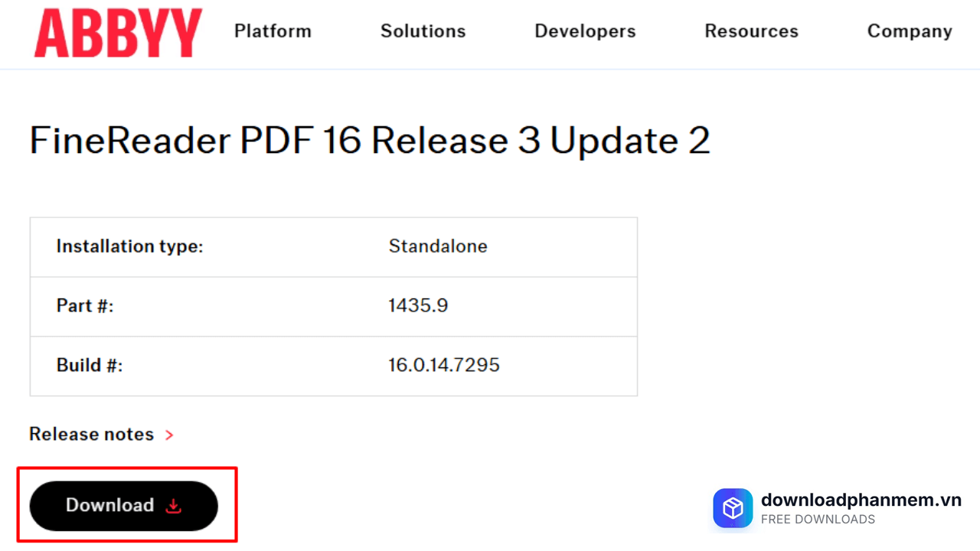This screenshot has height=551, width=980.
Task: Click the Part # row label
Action: tap(85, 305)
